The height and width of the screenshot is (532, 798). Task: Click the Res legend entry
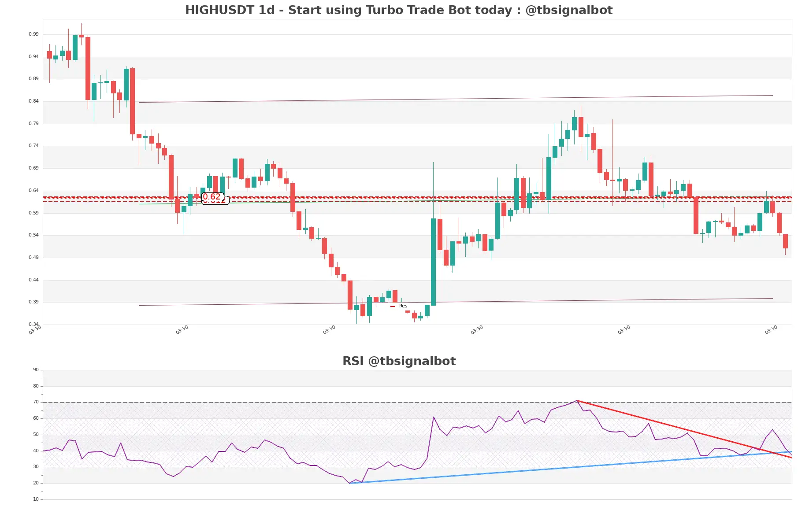[x=399, y=306]
